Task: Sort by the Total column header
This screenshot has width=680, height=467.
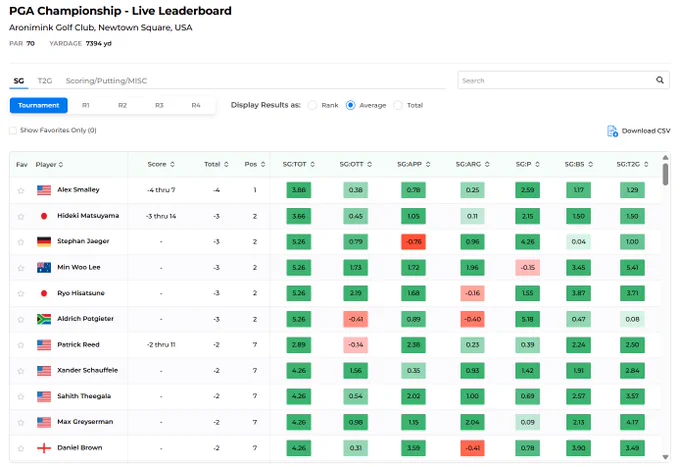Action: tap(216, 164)
